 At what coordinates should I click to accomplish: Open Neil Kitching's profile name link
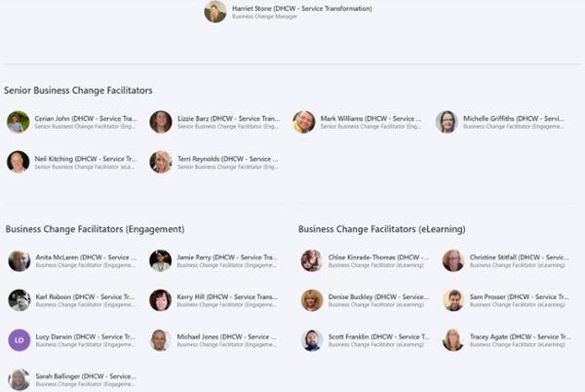click(x=86, y=159)
